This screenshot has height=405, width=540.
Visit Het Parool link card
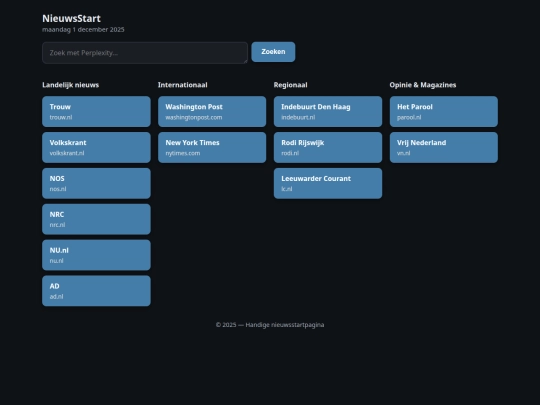click(444, 112)
